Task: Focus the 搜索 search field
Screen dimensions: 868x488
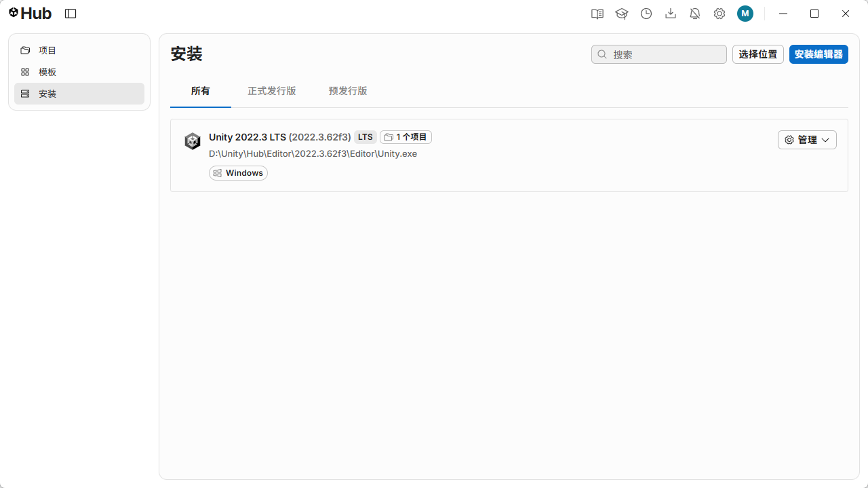Action: (x=659, y=54)
